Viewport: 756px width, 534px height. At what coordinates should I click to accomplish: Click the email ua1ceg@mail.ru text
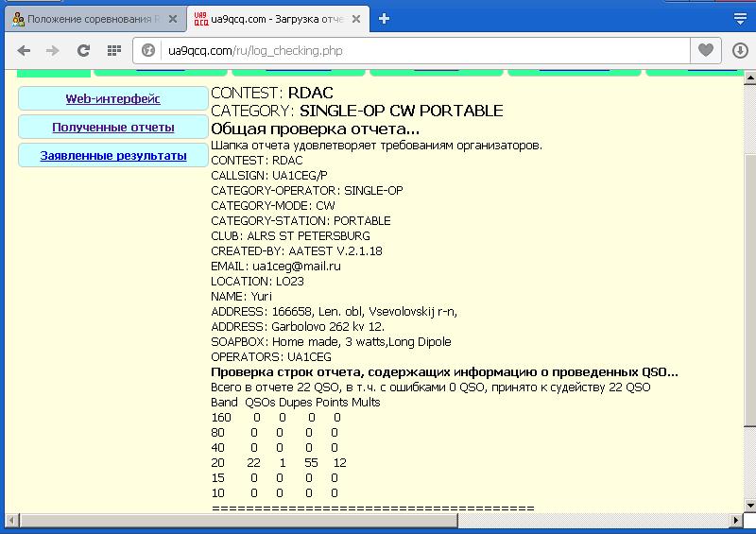tap(297, 267)
